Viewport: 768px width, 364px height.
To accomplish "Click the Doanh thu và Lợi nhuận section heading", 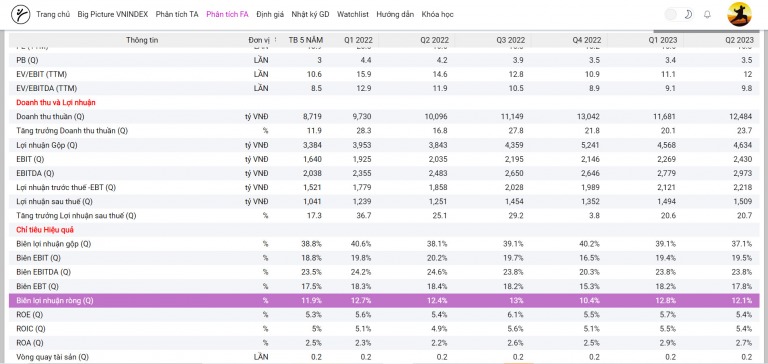I will click(56, 102).
